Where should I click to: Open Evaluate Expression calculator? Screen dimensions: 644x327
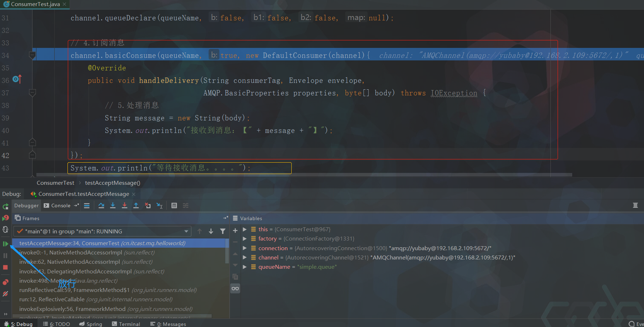tap(174, 205)
